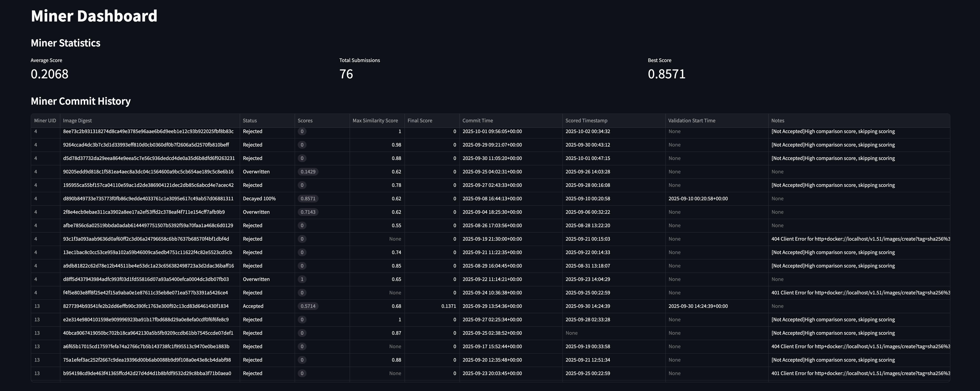Sort table by Status column
This screenshot has height=391, width=980.
[250, 121]
